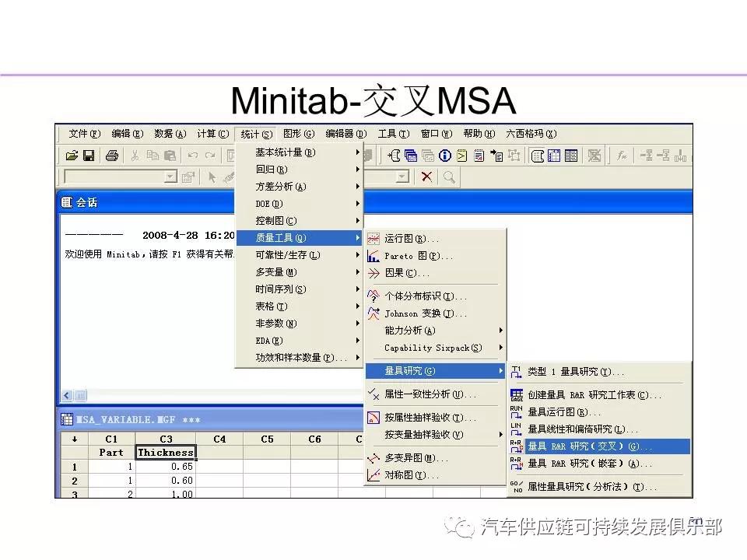The height and width of the screenshot is (560, 747).
Task: Open the 编辑 menu
Action: 127,134
